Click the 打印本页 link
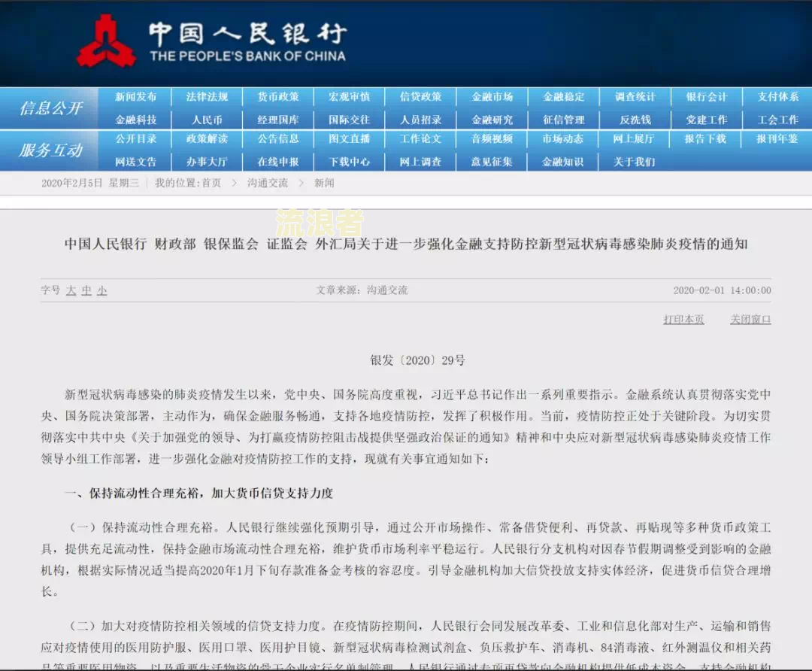812x671 pixels. coord(683,319)
